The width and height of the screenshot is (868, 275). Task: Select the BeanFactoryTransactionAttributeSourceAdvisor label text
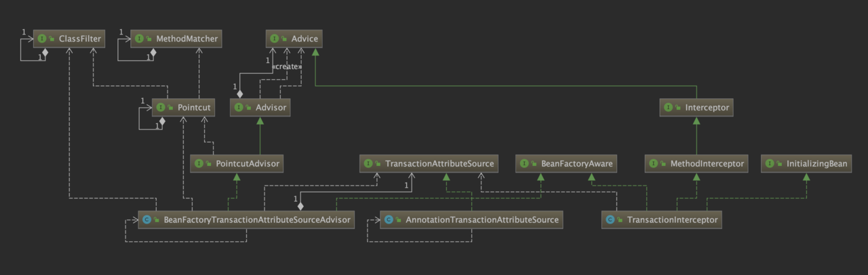(x=257, y=219)
